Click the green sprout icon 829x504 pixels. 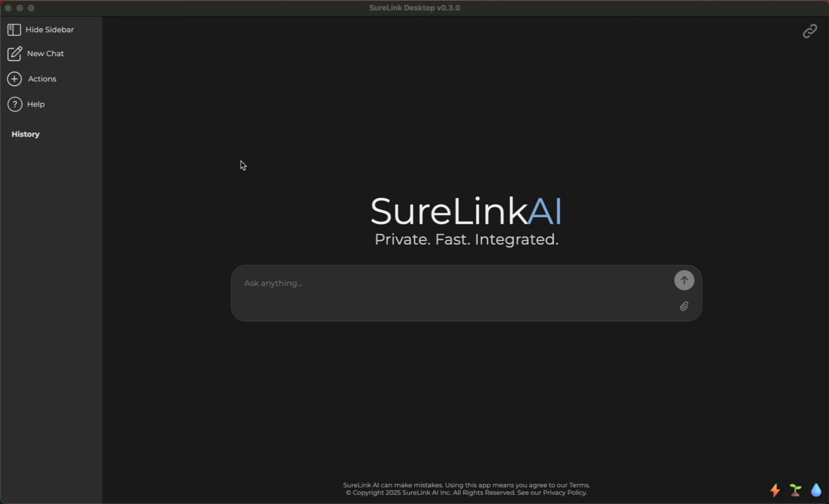(795, 490)
